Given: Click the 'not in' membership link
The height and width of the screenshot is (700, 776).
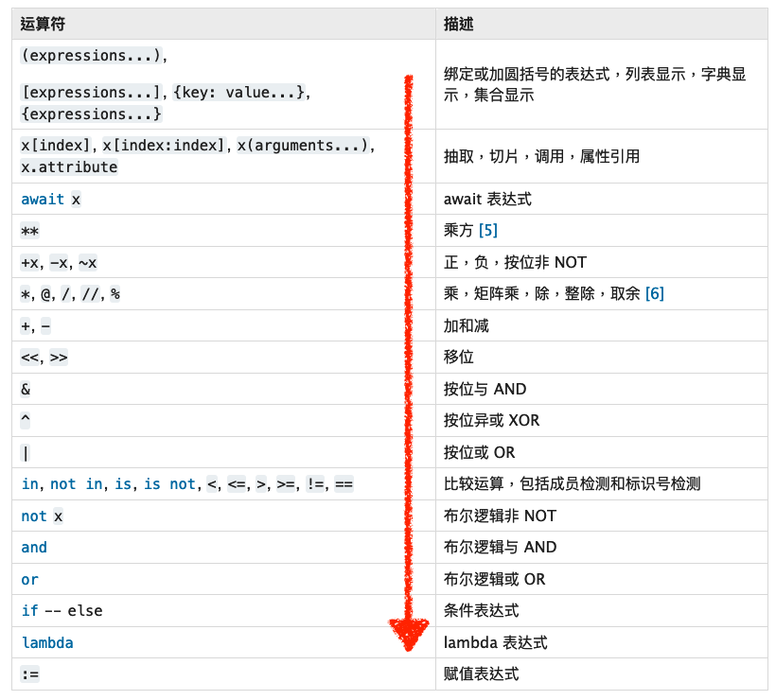Looking at the screenshot, I should [x=77, y=484].
